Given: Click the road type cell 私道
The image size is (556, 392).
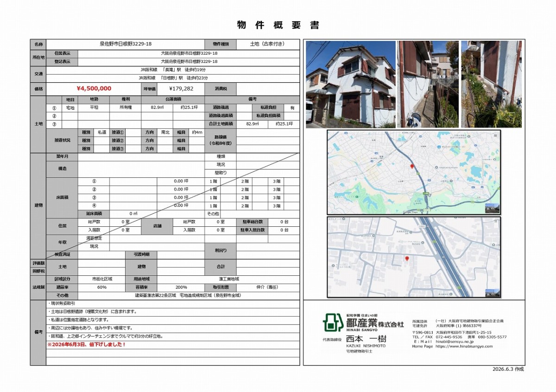Looking at the screenshot, I should click(102, 132).
